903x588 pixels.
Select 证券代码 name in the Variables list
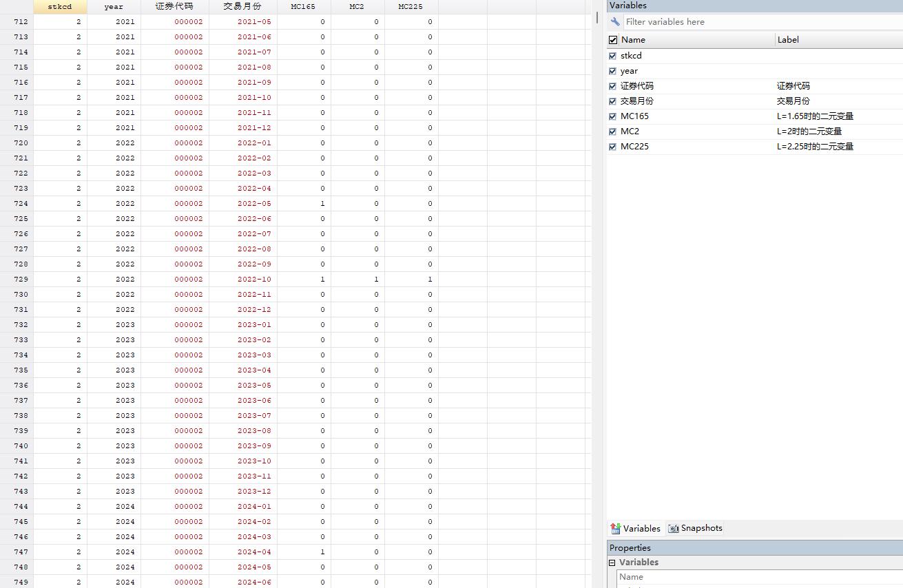(x=637, y=86)
